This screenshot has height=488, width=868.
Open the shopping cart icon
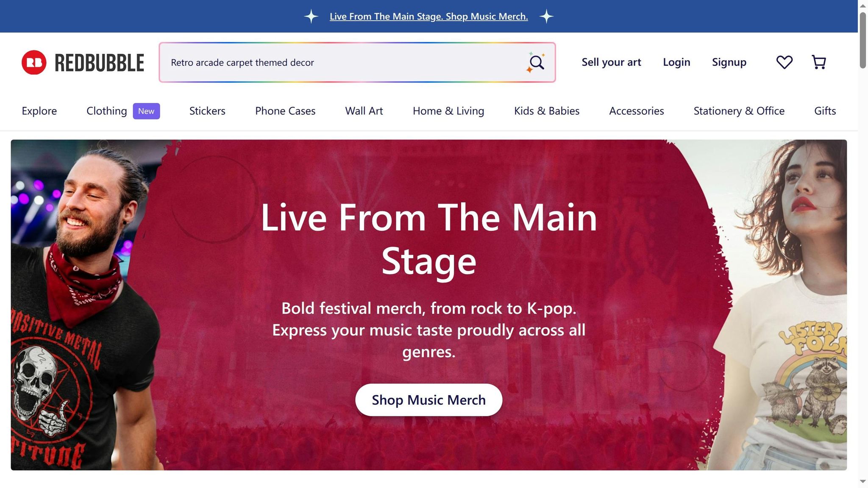tap(818, 62)
